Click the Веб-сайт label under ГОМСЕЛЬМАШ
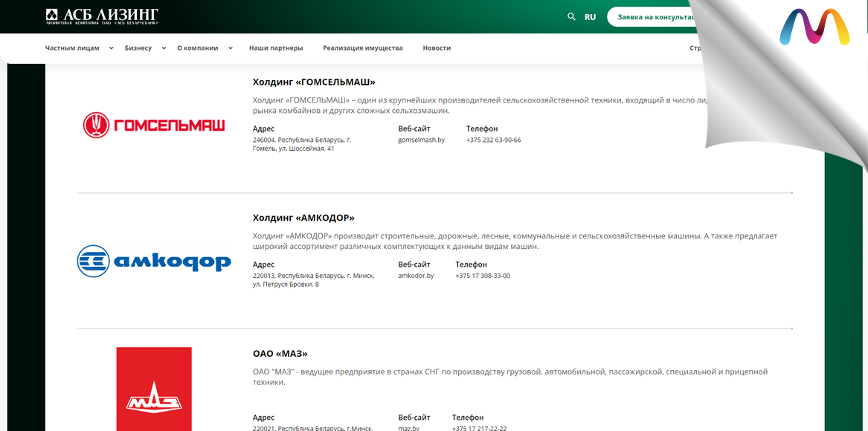The width and height of the screenshot is (868, 431). coord(414,129)
